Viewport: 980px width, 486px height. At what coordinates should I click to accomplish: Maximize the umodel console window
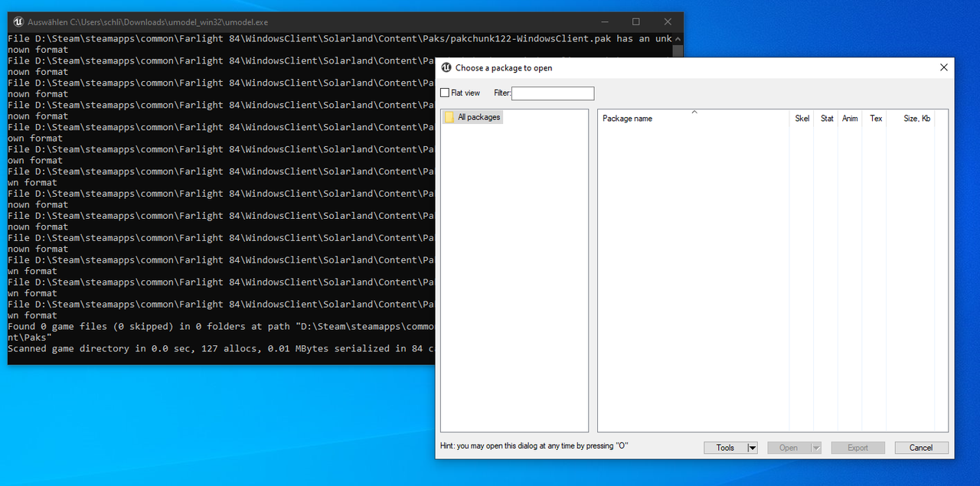tap(635, 22)
